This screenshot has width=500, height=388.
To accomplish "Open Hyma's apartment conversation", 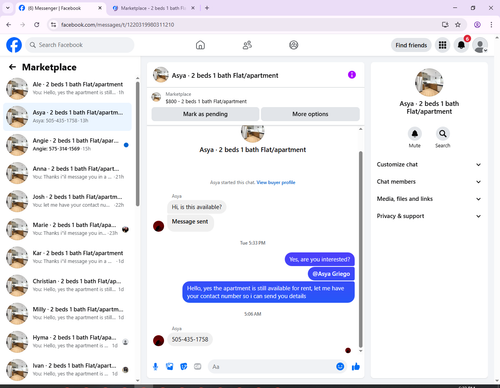I will click(x=67, y=341).
